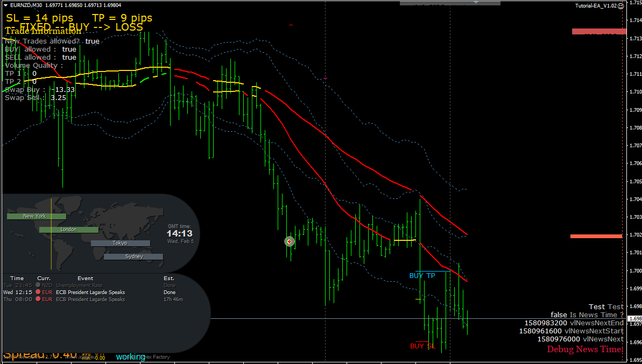Click the Wed, Feb 5 date text
This screenshot has height=364, width=642.
(x=181, y=241)
